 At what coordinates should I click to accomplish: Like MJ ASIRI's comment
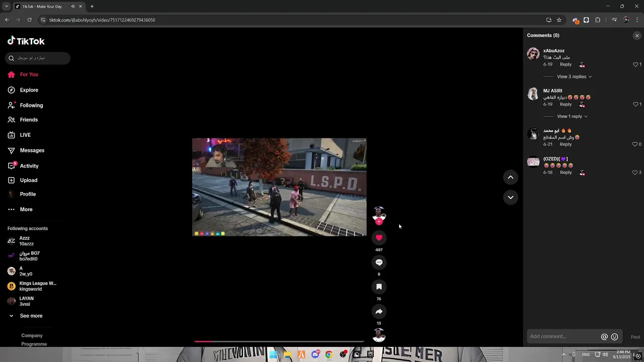point(635,105)
